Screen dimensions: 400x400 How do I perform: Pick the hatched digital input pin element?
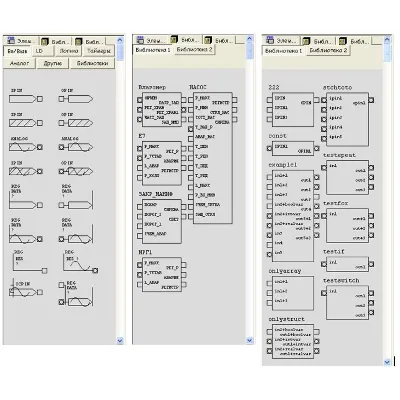[26, 123]
